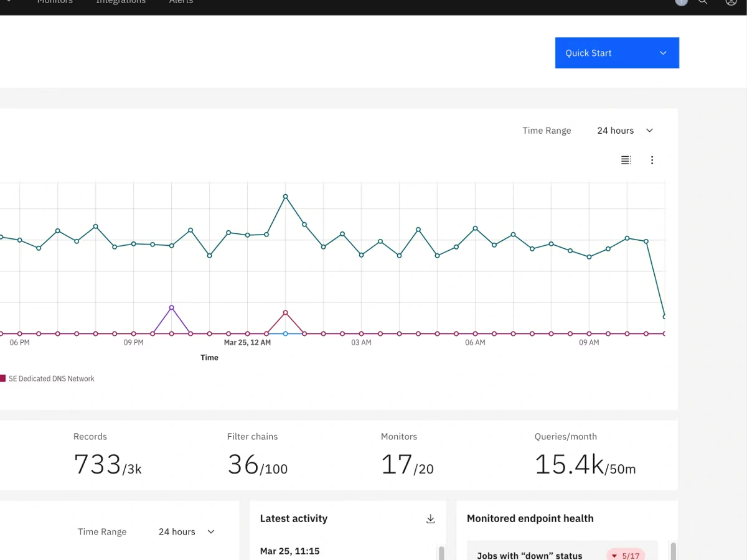747x560 pixels.
Task: Click the peak data point after 12 AM
Action: [x=285, y=197]
